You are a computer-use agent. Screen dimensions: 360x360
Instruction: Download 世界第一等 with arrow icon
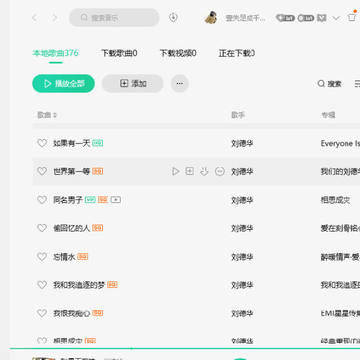[204, 171]
